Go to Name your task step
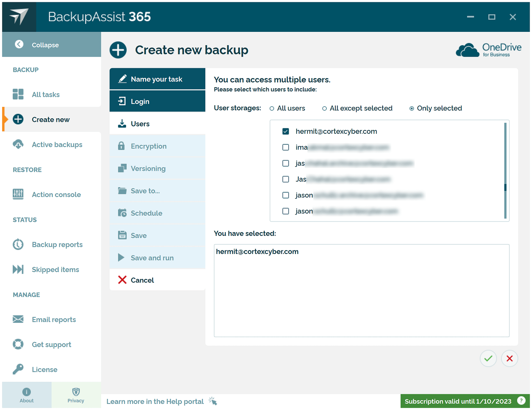 coord(157,79)
